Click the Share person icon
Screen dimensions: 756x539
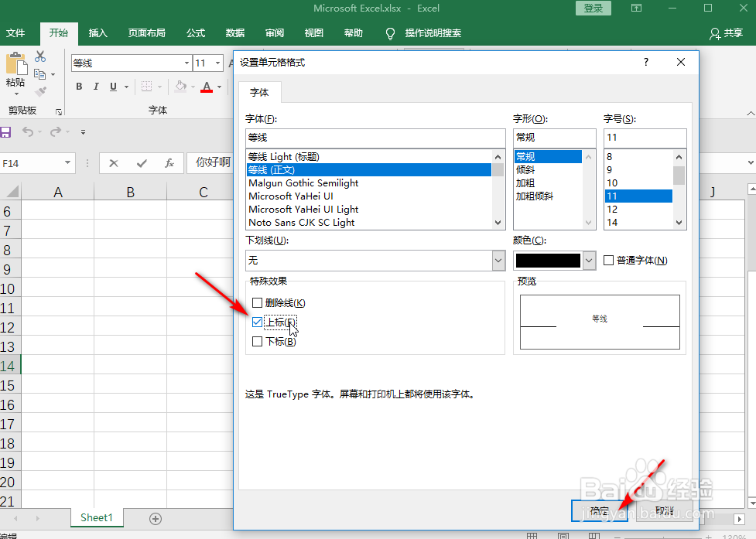tap(714, 33)
